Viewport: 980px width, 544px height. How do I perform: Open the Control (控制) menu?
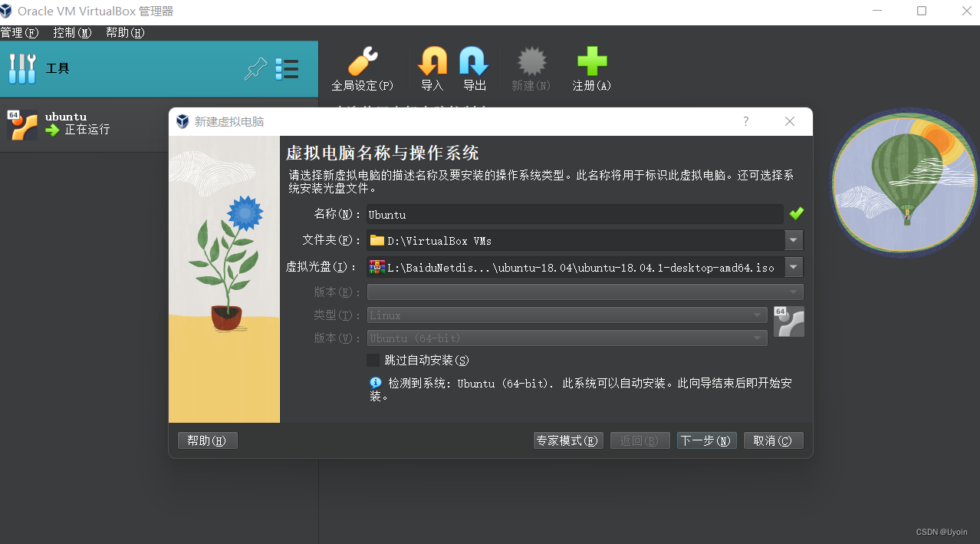(x=72, y=33)
